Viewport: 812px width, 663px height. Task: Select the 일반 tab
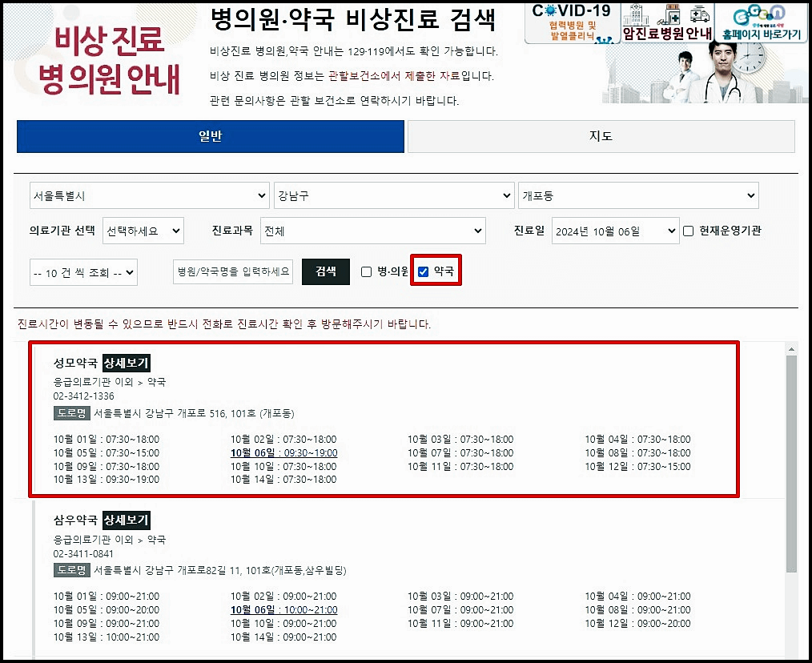point(210,136)
